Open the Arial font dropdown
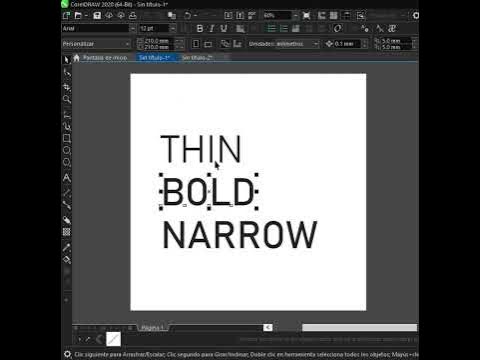 point(132,29)
